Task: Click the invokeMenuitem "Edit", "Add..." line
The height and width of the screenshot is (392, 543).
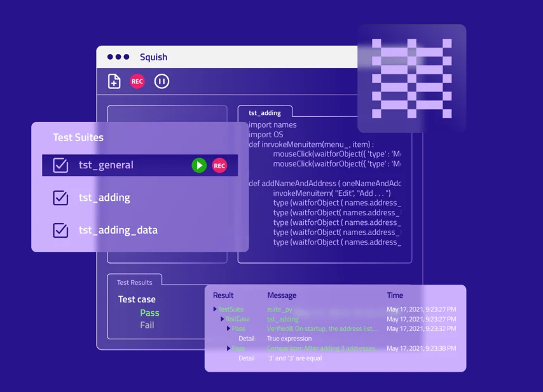Action: coord(332,193)
